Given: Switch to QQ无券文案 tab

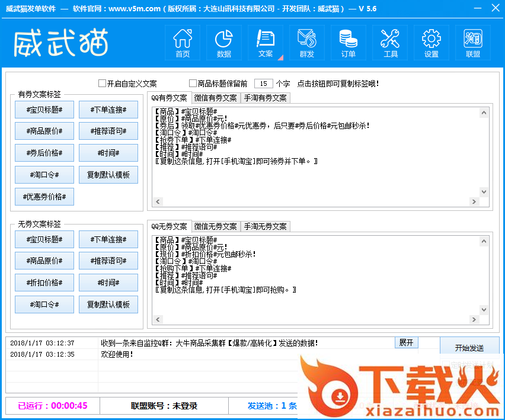Looking at the screenshot, I should [169, 226].
